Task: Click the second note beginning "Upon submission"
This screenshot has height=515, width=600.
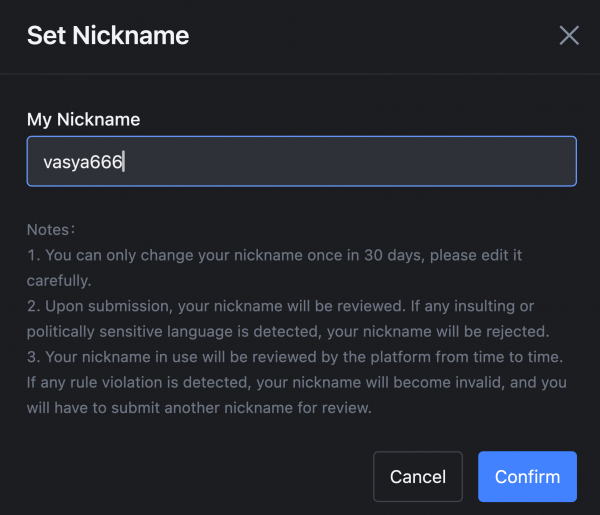Action: (x=200, y=306)
